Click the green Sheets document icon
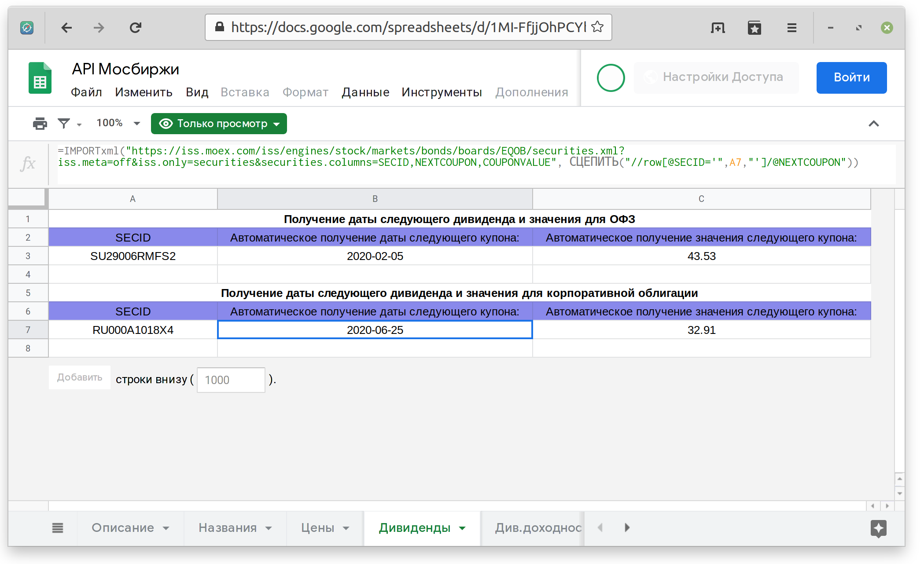 click(40, 78)
